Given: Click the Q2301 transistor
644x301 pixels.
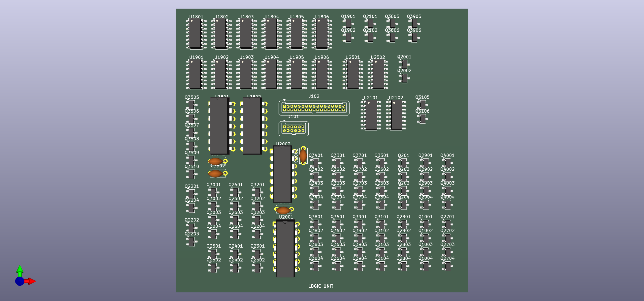Looking at the screenshot, I should (x=257, y=253).
